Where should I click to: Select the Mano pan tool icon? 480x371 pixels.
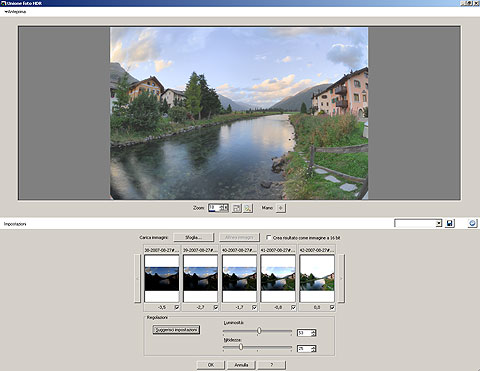281,208
